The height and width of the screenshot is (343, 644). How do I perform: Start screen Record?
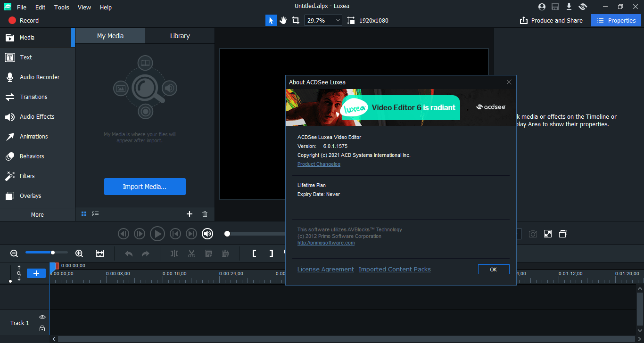24,20
